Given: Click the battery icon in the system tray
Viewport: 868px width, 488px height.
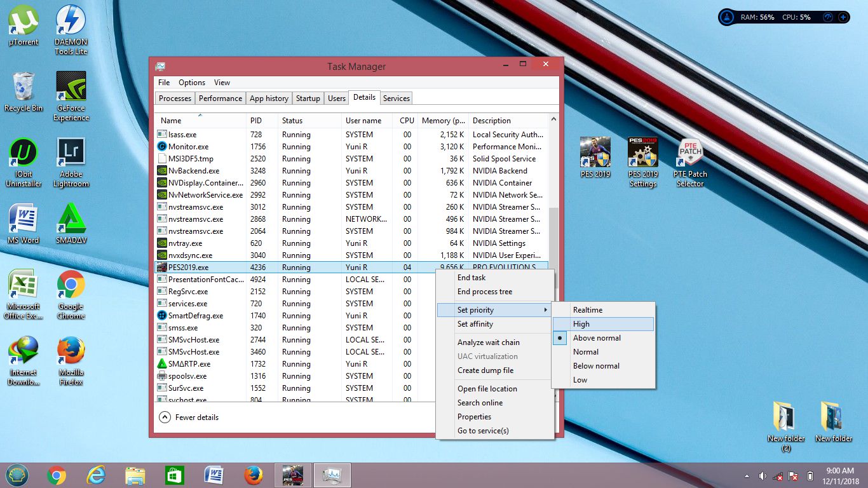Looking at the screenshot, I should (x=810, y=476).
